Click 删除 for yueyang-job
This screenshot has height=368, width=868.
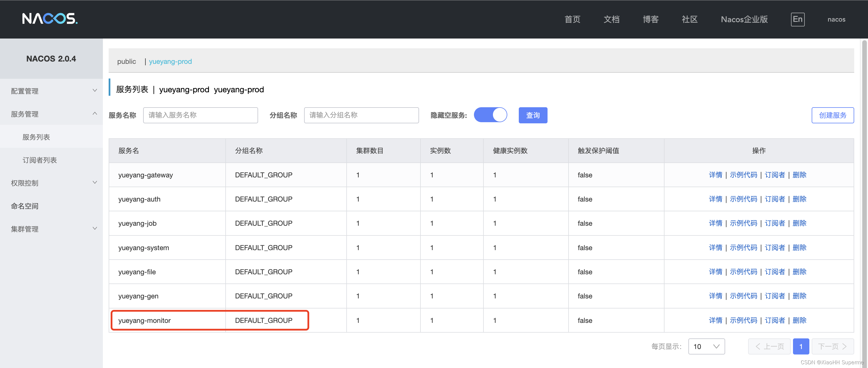click(799, 223)
